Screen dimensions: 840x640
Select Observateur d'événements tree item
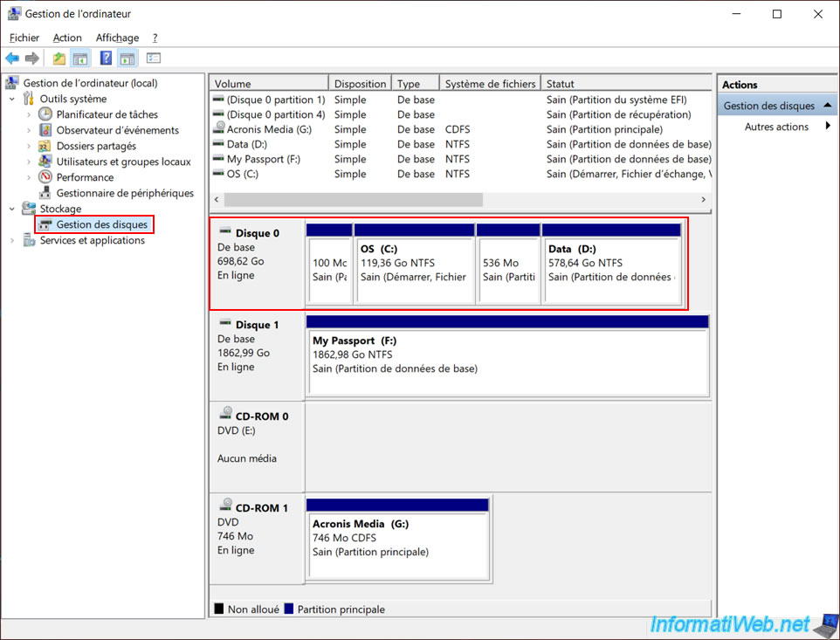pyautogui.click(x=117, y=130)
